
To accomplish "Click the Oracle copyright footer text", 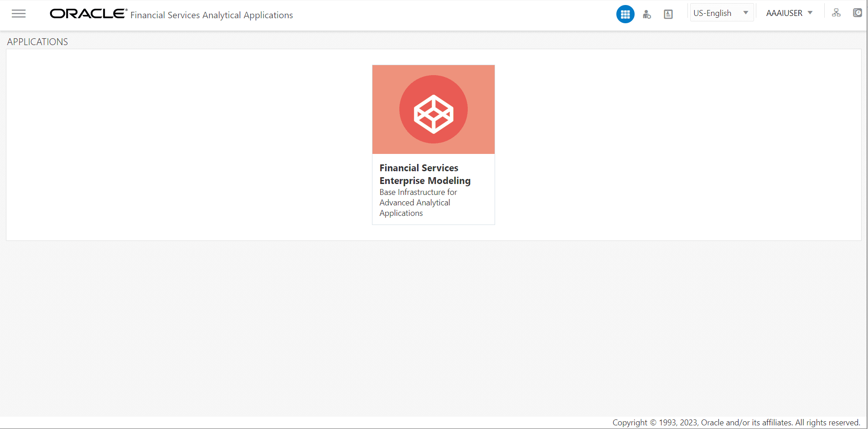I will (x=736, y=423).
